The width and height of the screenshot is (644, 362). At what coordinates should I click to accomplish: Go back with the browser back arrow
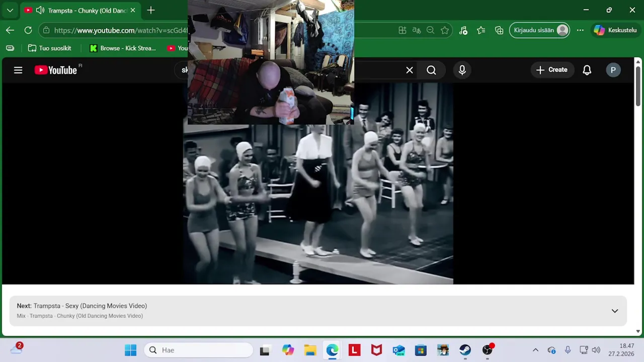click(x=10, y=30)
